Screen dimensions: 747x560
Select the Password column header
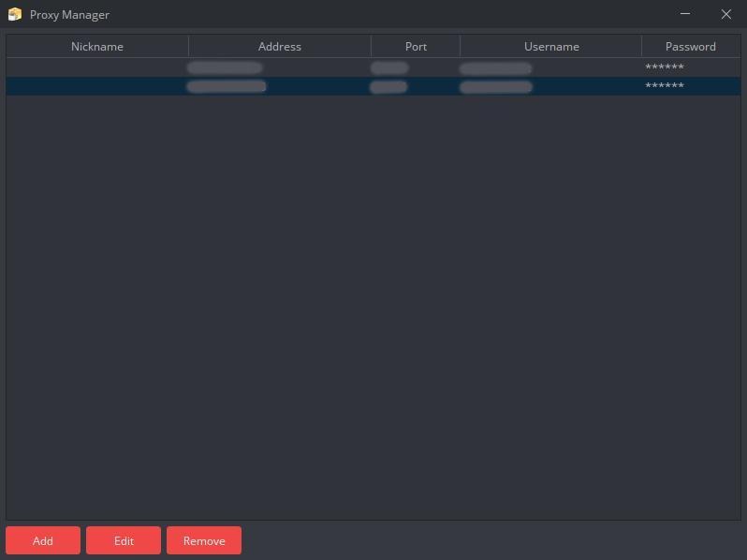pyautogui.click(x=690, y=46)
